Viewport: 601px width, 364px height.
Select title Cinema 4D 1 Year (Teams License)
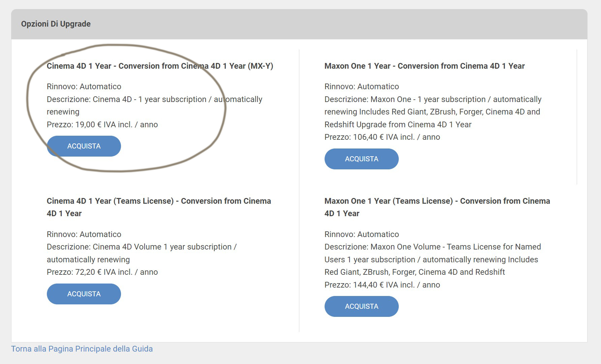(159, 207)
